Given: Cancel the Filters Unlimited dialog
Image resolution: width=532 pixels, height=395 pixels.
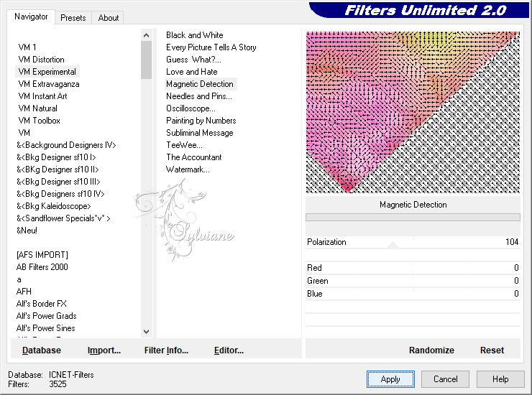Looking at the screenshot, I should (446, 379).
